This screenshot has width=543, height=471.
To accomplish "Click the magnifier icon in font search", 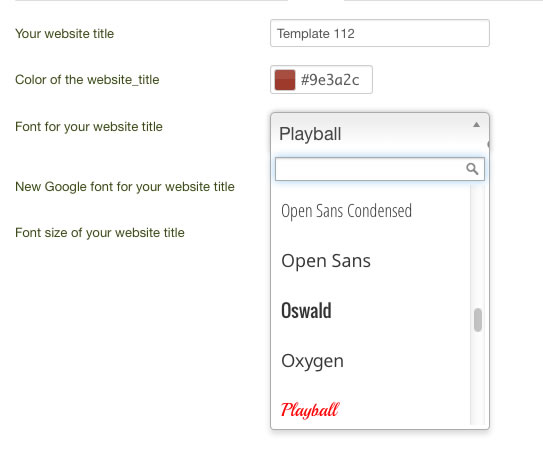I will (x=472, y=169).
